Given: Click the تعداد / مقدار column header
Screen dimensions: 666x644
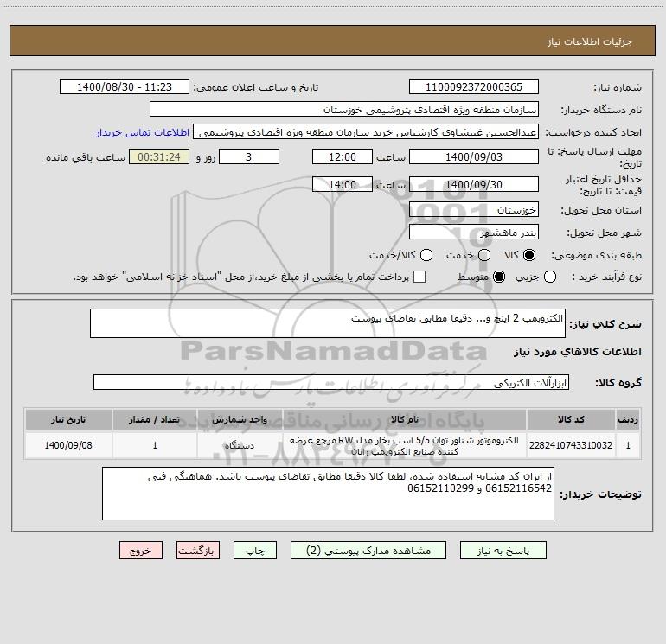Looking at the screenshot, I should pyautogui.click(x=155, y=419).
